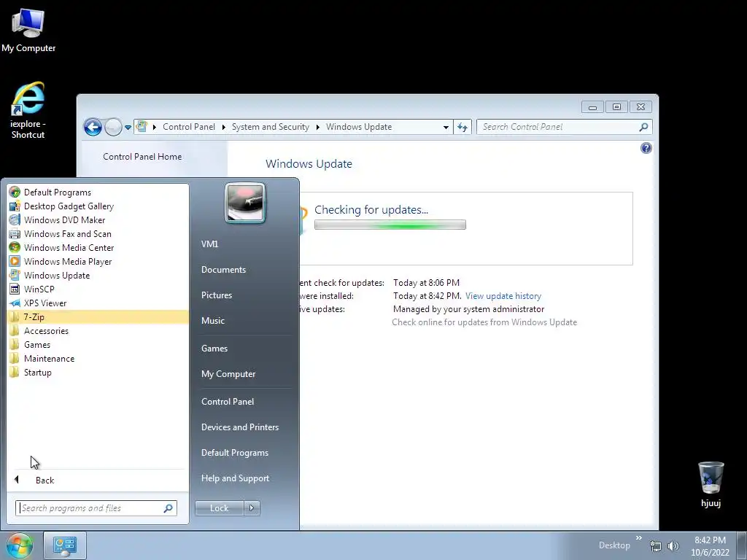Click the search magnifier in Control Panel
This screenshot has height=560, width=747.
(643, 127)
